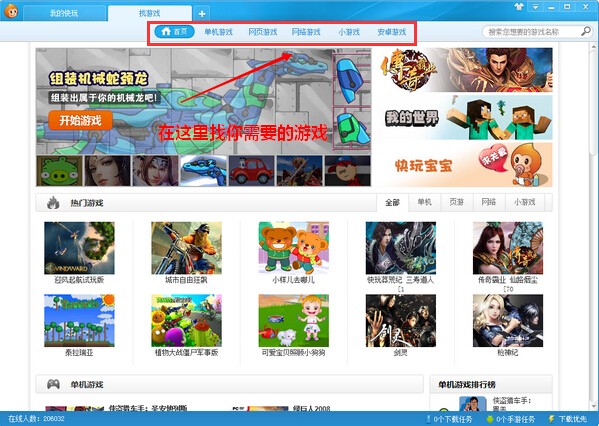Open the 小样儿去哪儿 title link
The height and width of the screenshot is (426, 599).
pos(293,280)
